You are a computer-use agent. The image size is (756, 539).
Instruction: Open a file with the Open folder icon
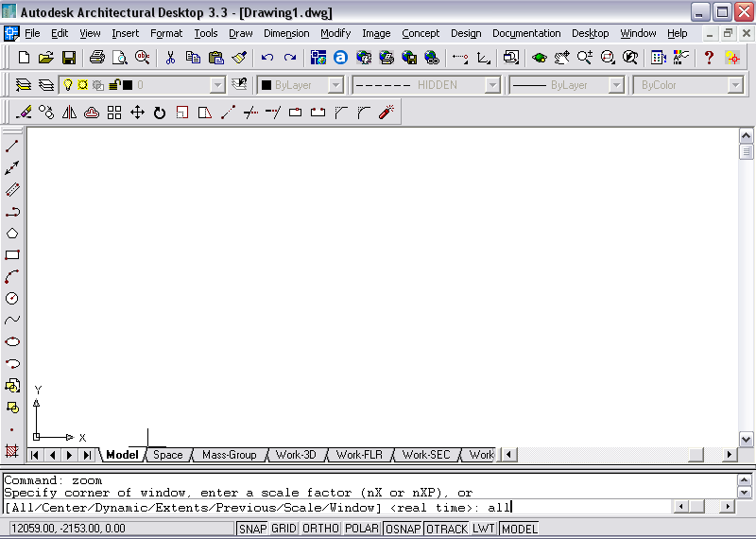coord(45,58)
